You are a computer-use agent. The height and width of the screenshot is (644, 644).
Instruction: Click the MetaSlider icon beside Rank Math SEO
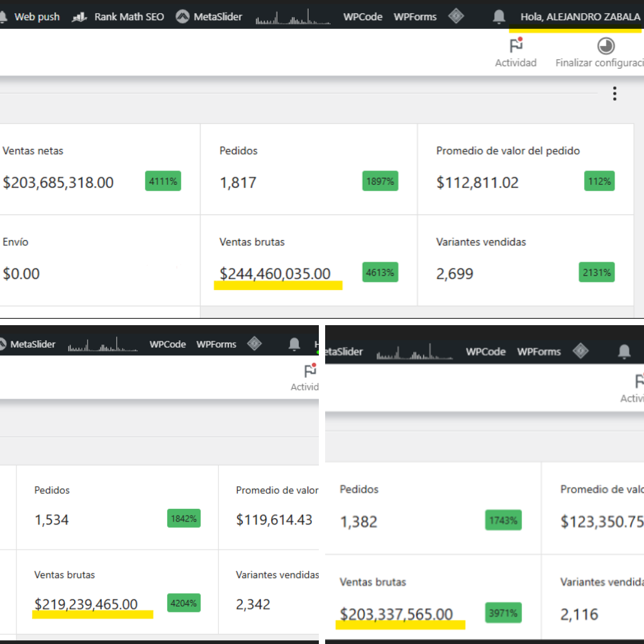[182, 17]
